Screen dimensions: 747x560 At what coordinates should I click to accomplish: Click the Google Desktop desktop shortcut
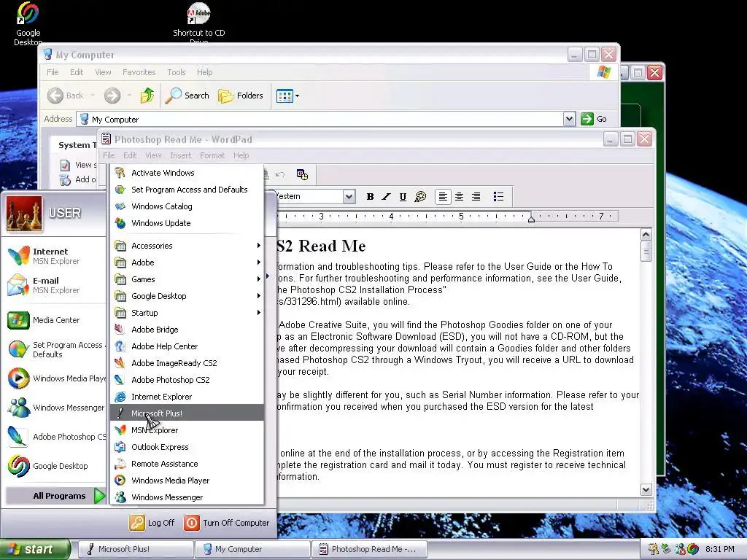(28, 24)
